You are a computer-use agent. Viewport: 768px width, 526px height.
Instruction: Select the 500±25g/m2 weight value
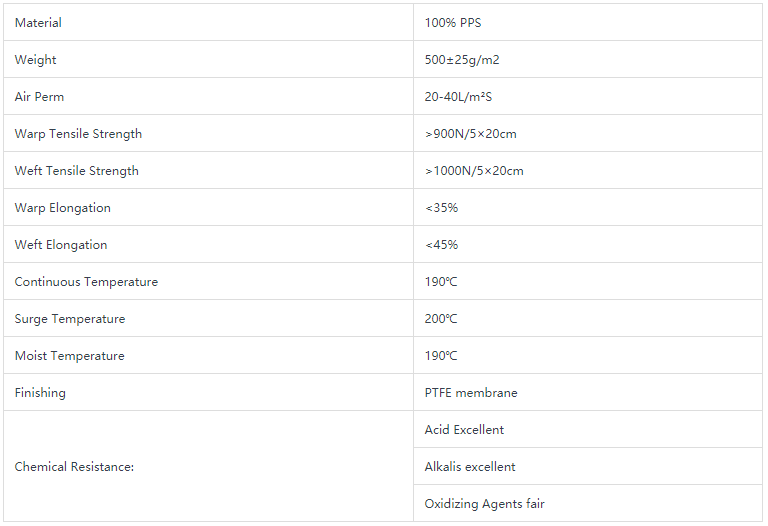(x=462, y=60)
